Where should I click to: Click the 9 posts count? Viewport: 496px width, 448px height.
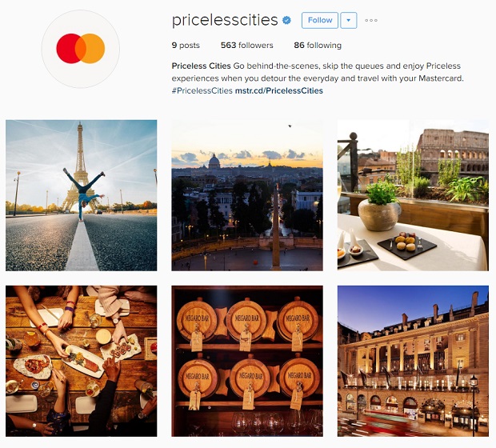click(186, 46)
